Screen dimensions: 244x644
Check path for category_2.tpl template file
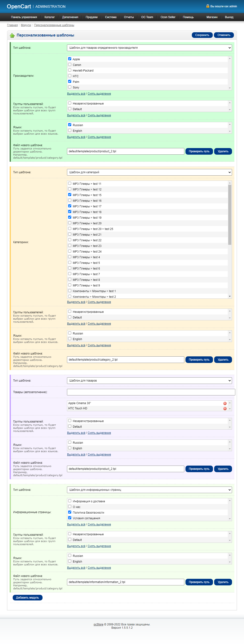point(199,360)
